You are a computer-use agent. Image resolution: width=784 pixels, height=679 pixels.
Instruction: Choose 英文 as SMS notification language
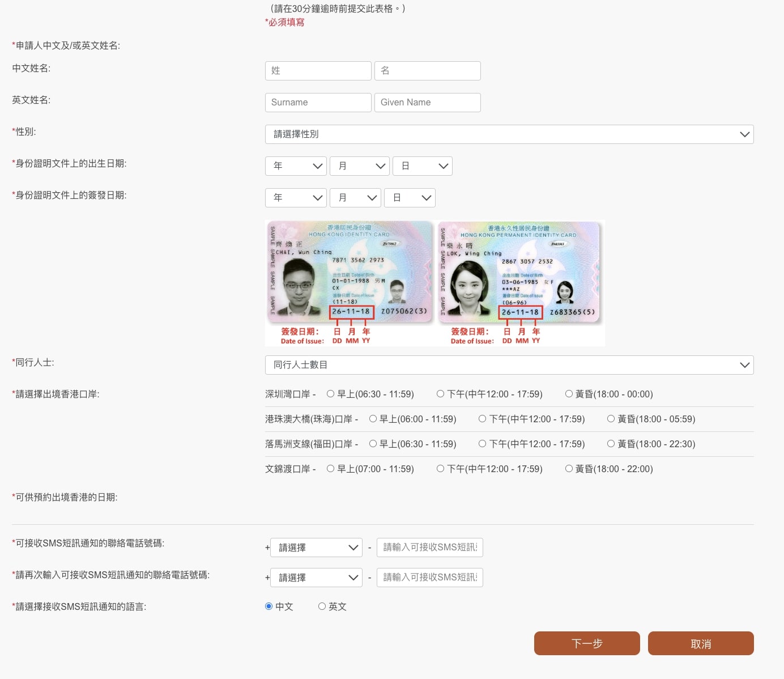[x=322, y=606]
